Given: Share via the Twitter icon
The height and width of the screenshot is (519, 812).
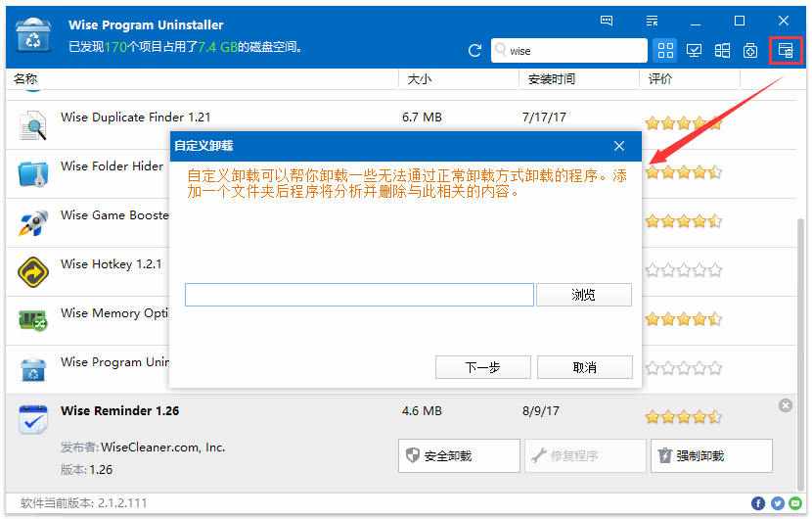Looking at the screenshot, I should click(x=778, y=503).
